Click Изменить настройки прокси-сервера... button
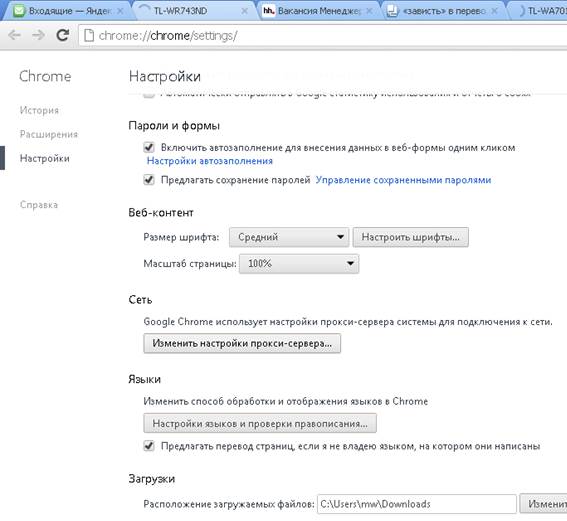Viewport: 567px width, 521px height. pyautogui.click(x=242, y=343)
